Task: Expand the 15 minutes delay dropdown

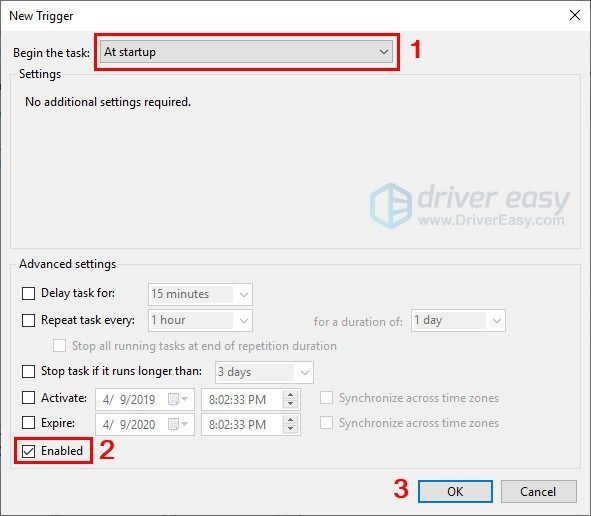Action: point(200,294)
